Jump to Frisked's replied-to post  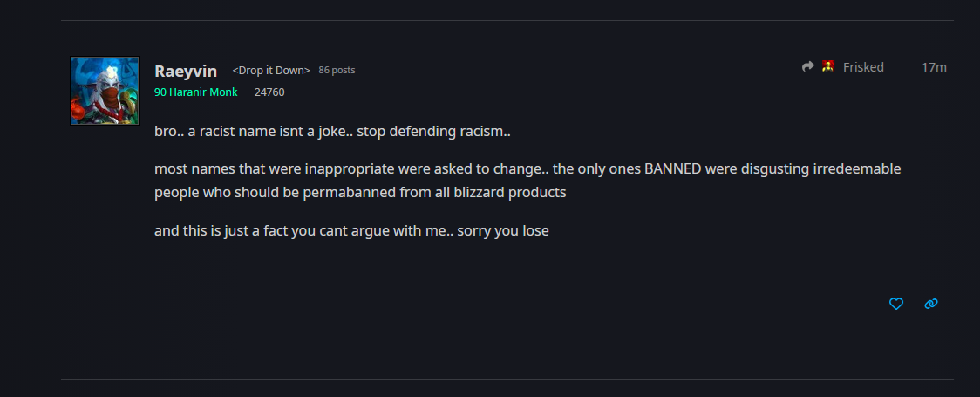coord(863,67)
